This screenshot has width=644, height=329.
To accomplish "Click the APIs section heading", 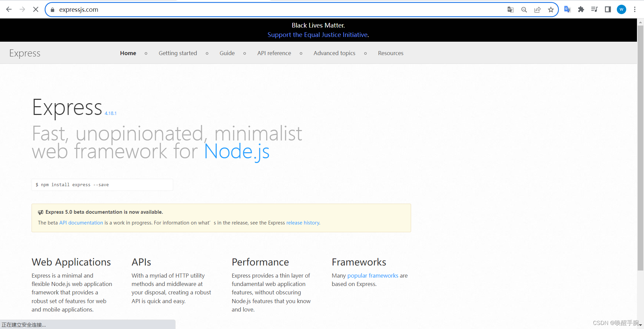I will (141, 262).
